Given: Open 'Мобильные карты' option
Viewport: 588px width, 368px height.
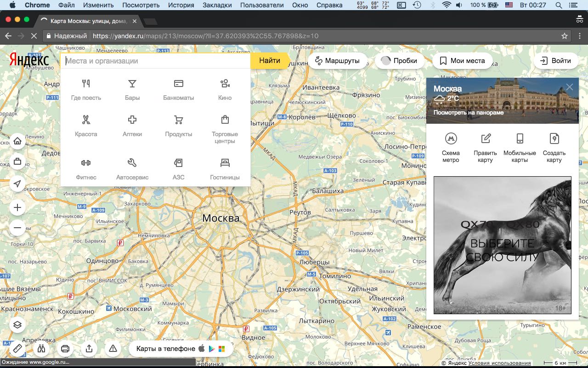Looking at the screenshot, I should (x=520, y=147).
